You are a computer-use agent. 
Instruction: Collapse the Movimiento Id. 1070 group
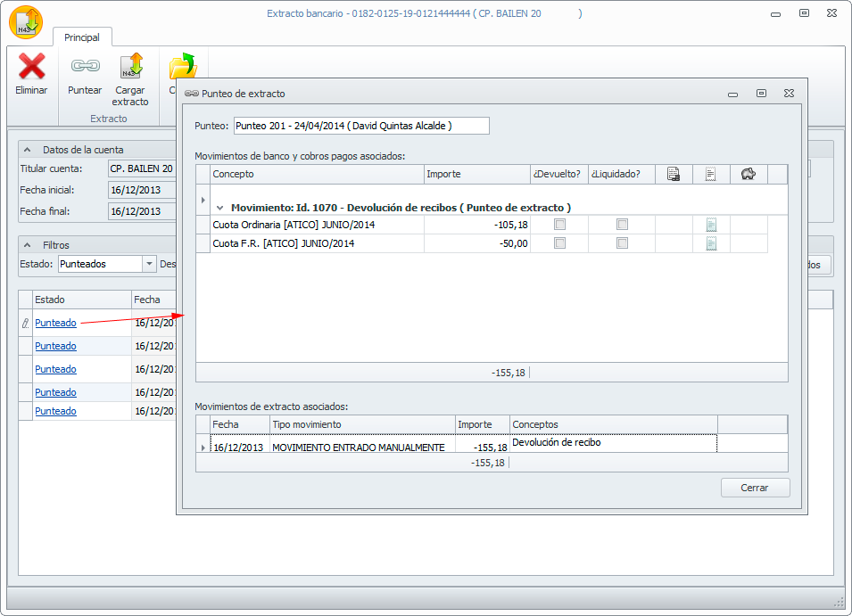coord(219,207)
